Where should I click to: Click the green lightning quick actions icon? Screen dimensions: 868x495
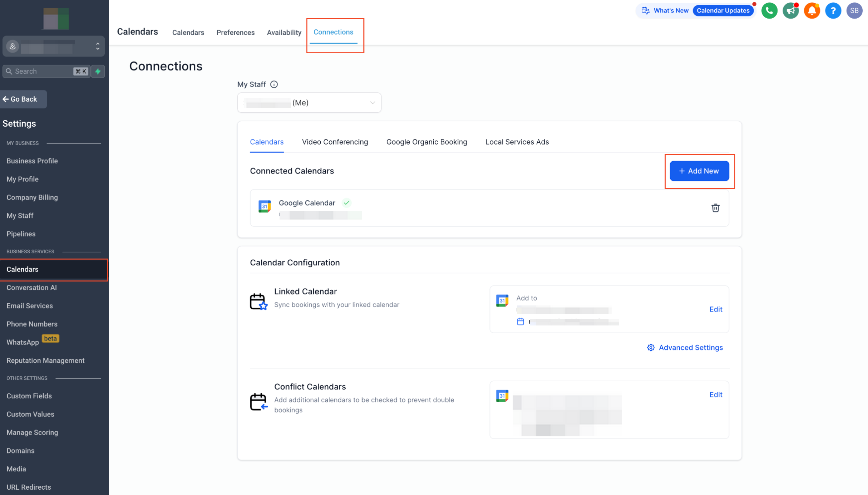click(98, 71)
